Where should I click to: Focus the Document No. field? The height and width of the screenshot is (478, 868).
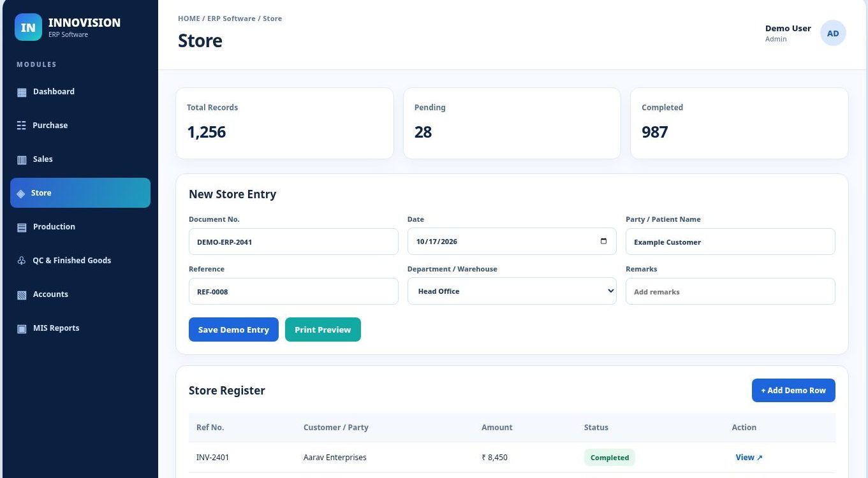[x=293, y=242]
